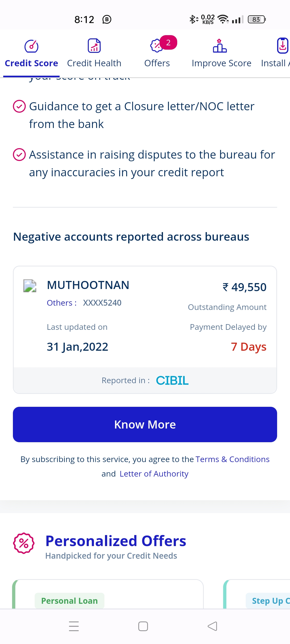Tap the Personal Loan offer tag
The height and width of the screenshot is (644, 290).
(69, 601)
